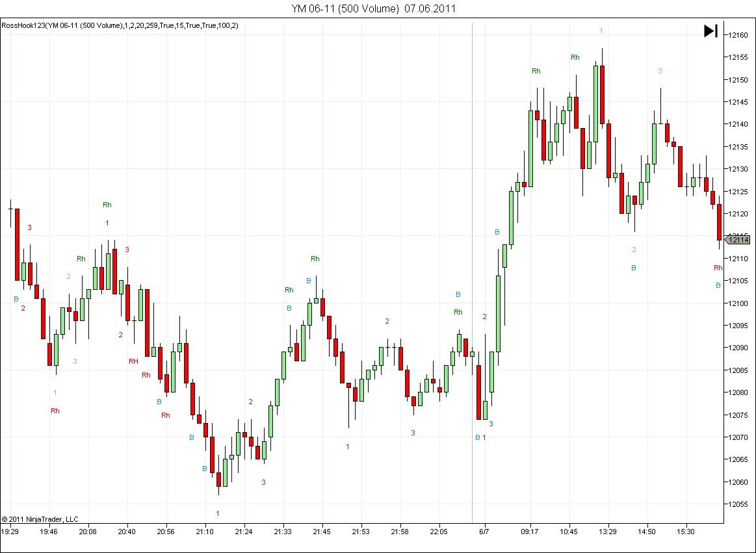Viewport: 756px width, 553px height.
Task: Click time axis label 21:53
Action: click(361, 532)
